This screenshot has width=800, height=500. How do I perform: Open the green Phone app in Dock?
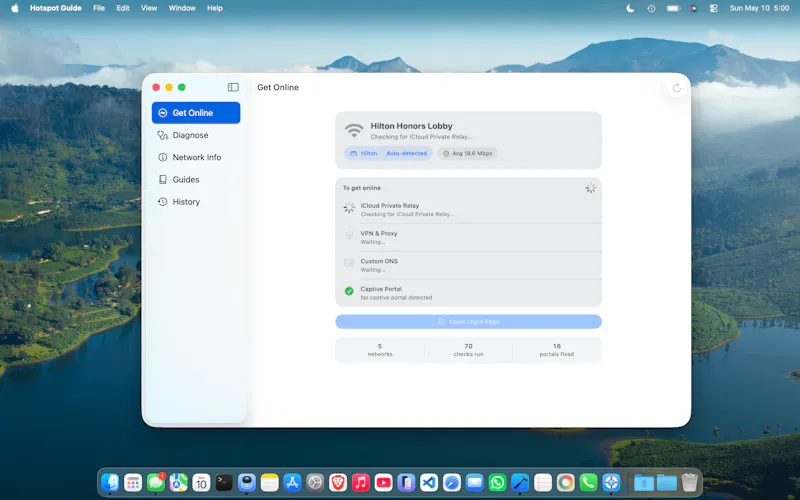click(x=588, y=482)
